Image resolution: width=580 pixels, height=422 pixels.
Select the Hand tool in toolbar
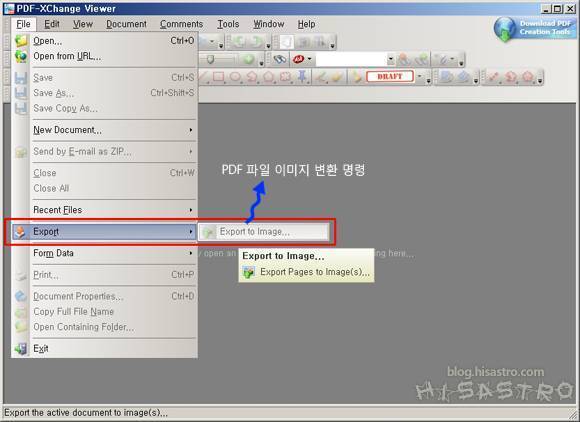pos(287,41)
